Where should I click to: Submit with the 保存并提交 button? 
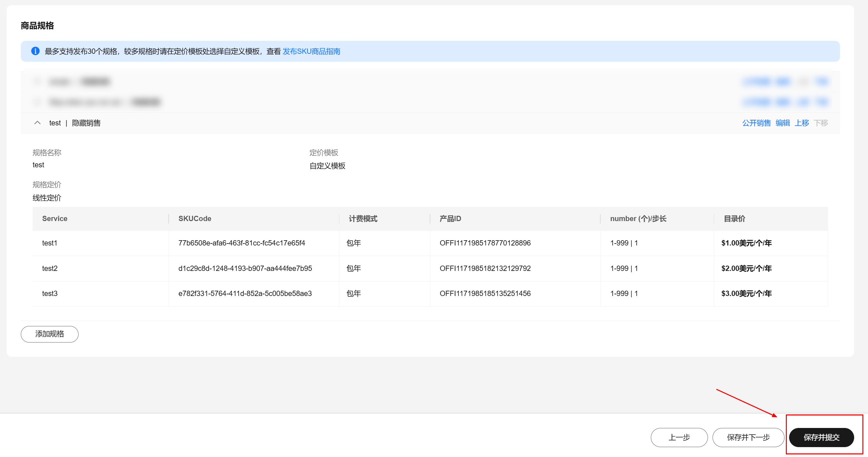[x=821, y=437]
